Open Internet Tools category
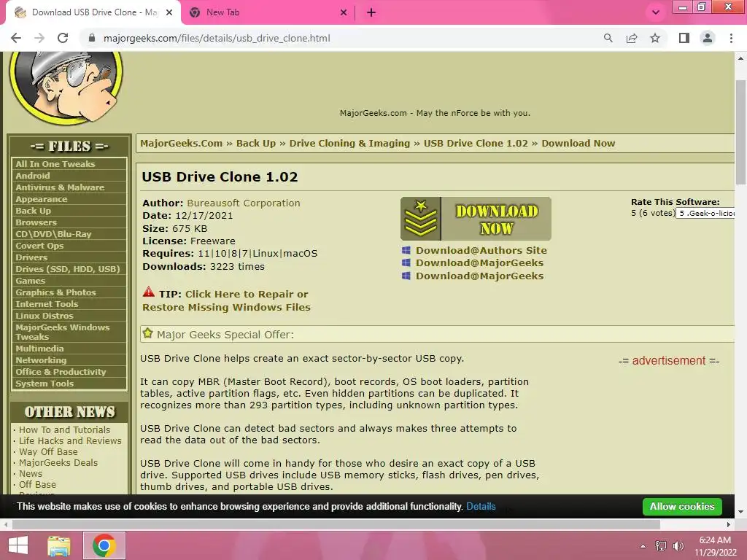The width and height of the screenshot is (747, 560). [47, 304]
